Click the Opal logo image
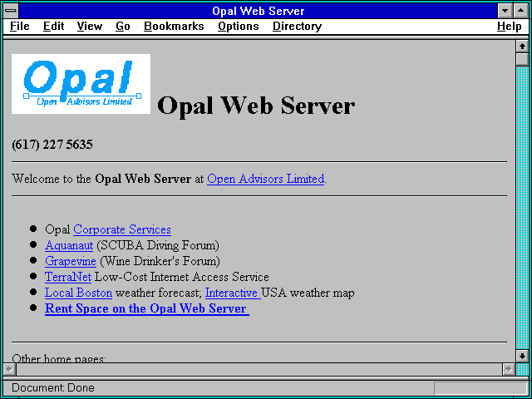 coord(81,84)
